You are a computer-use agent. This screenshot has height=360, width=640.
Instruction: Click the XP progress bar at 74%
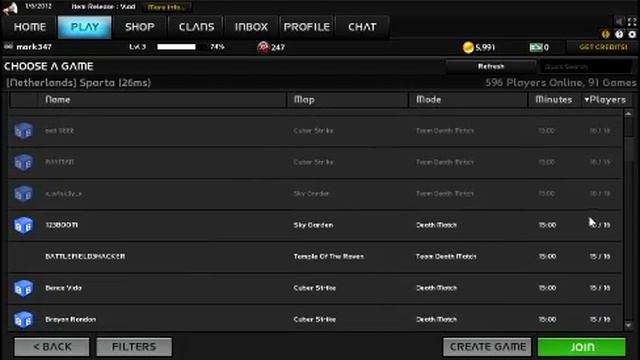coord(181,47)
